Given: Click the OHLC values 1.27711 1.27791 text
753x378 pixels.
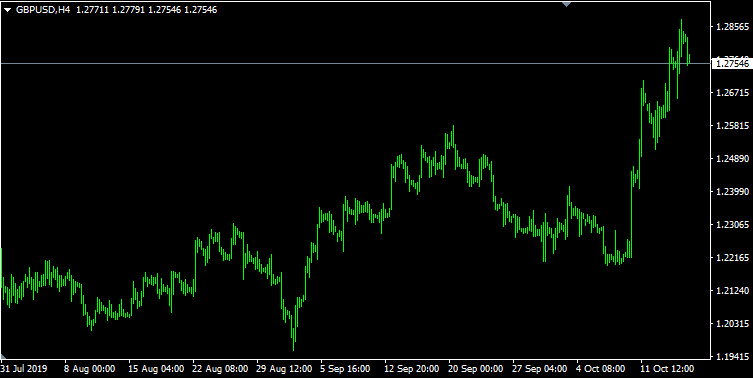Looking at the screenshot, I should [x=110, y=10].
